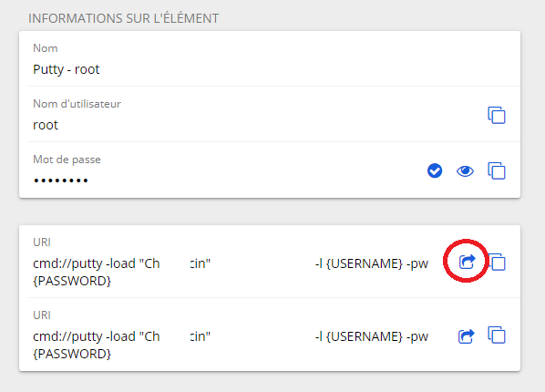Launch the second putty URI
This screenshot has width=545, height=392.
[x=466, y=336]
